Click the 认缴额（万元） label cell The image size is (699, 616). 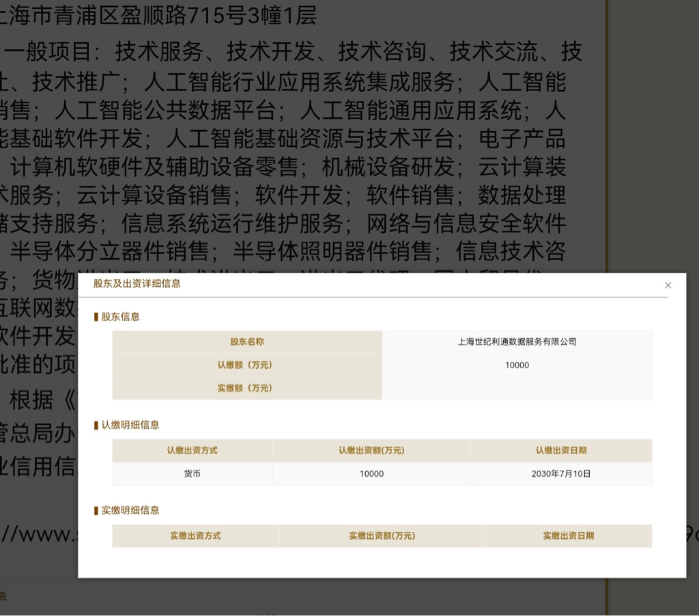[x=247, y=365]
